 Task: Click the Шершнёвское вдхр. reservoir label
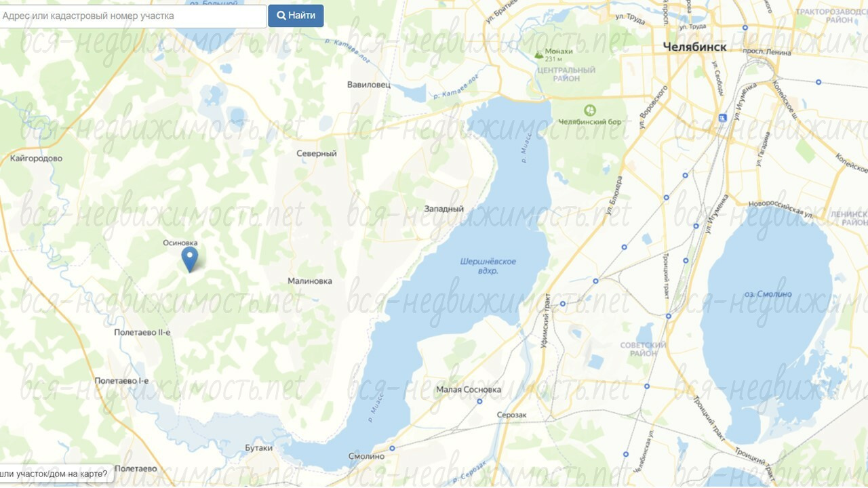(488, 266)
